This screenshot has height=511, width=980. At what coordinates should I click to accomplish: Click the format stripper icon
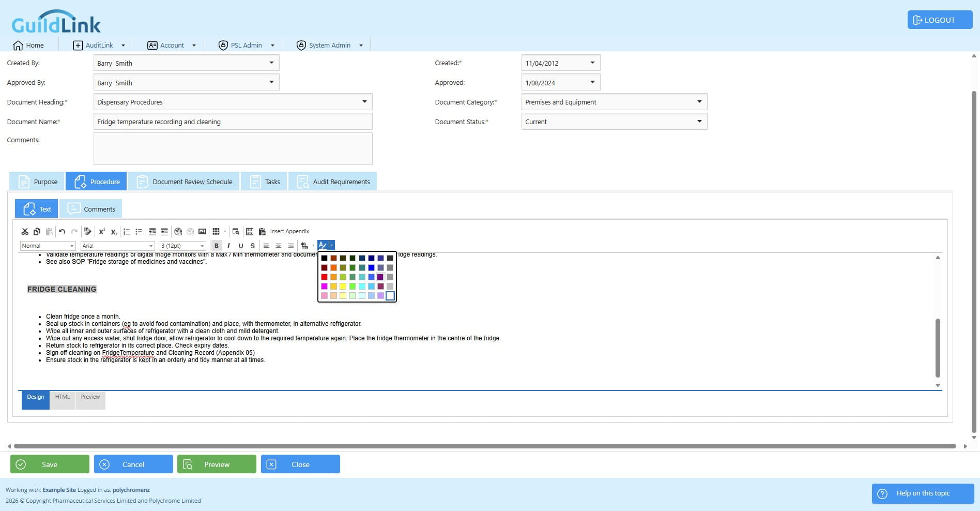coord(88,232)
